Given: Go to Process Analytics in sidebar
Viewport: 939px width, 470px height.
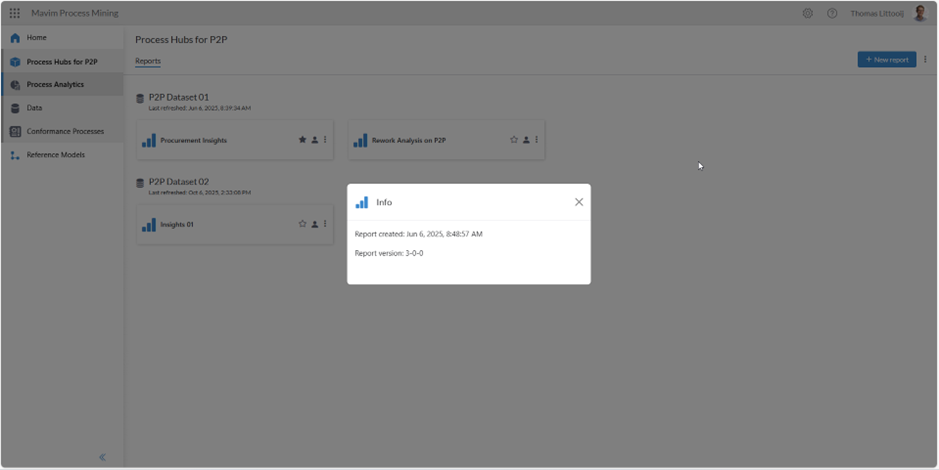Looking at the screenshot, I should tap(55, 85).
